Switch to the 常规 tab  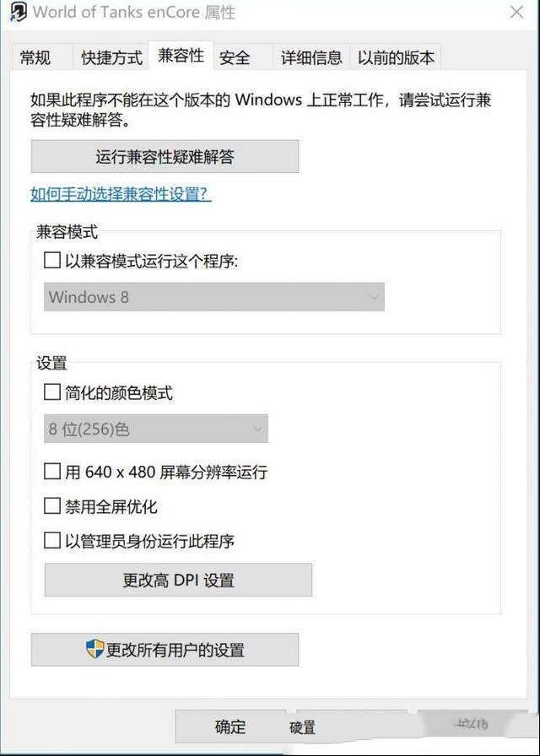[35, 57]
